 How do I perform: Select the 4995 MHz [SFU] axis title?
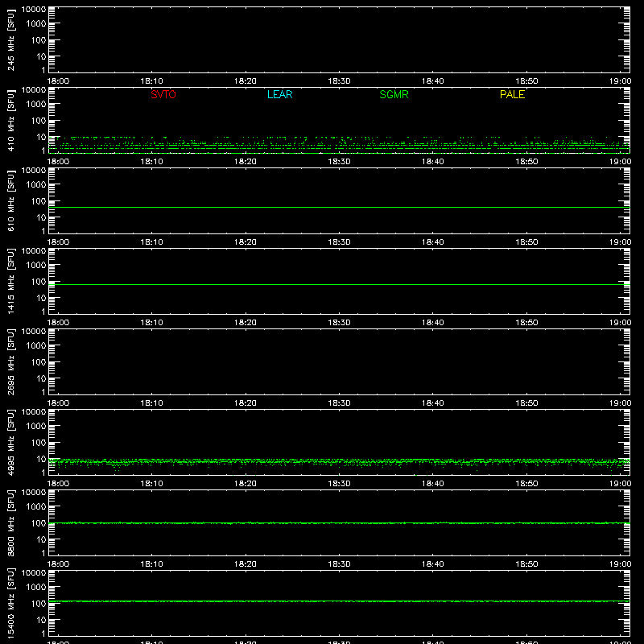10,442
